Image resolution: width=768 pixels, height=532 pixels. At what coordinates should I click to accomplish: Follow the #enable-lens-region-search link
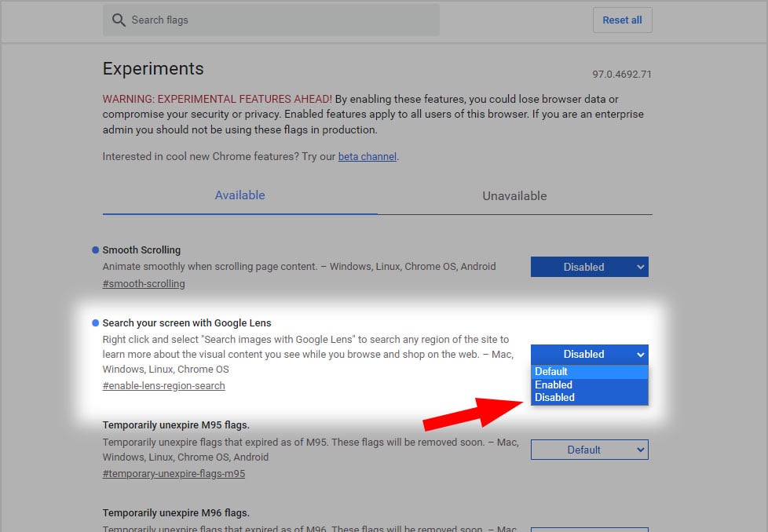pos(163,386)
